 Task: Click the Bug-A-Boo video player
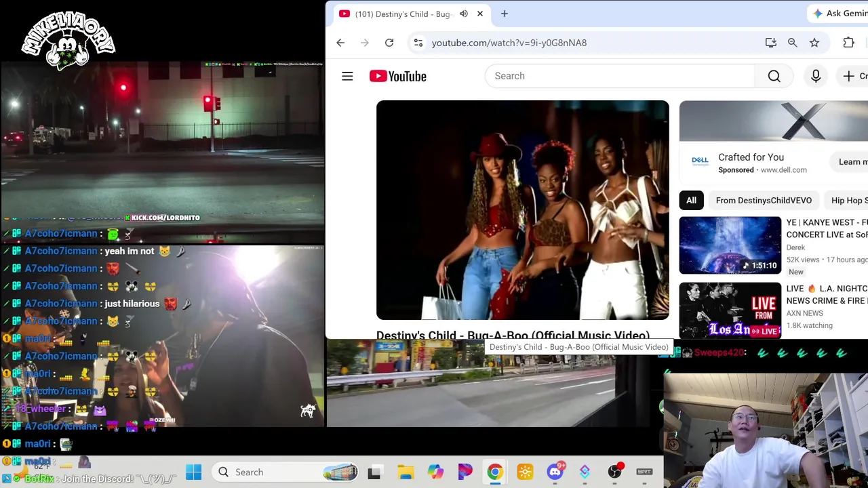(x=523, y=210)
